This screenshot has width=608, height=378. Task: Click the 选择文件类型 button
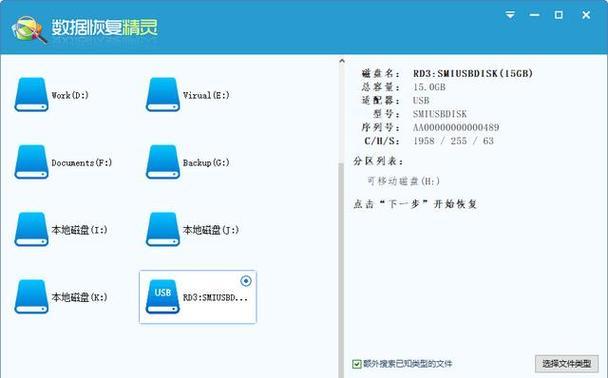point(567,364)
